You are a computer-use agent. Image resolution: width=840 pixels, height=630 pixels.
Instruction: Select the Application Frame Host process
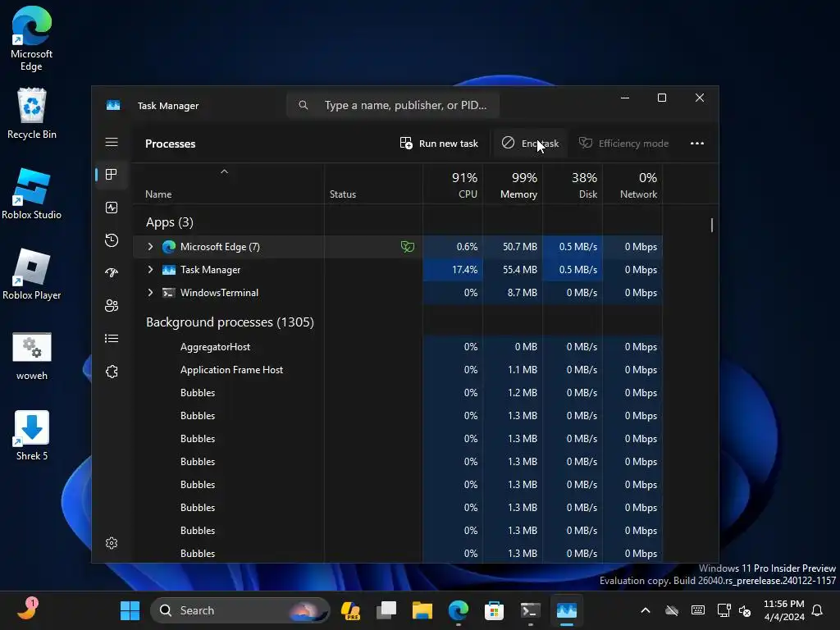point(231,370)
